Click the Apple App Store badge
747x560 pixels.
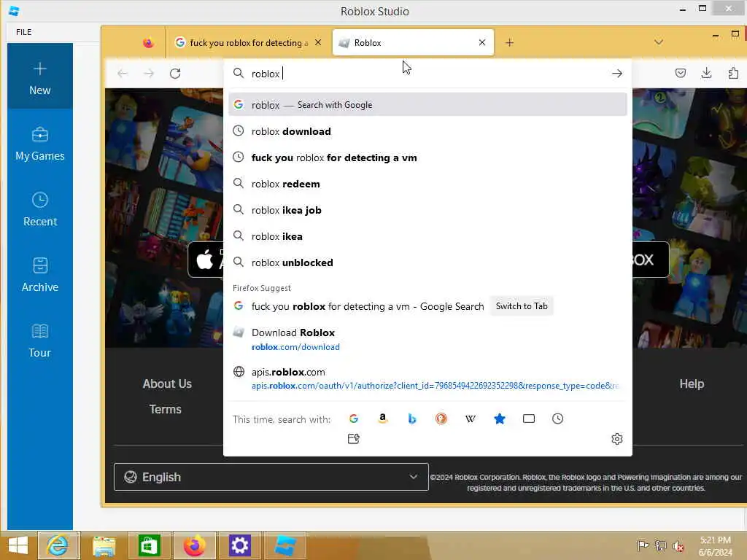[x=206, y=260]
